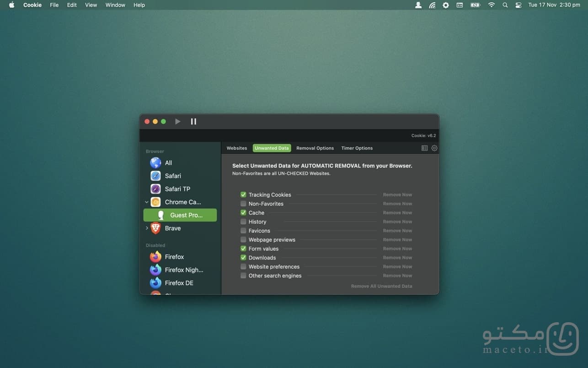Select the Firefox DE icon
This screenshot has height=368, width=588.
point(155,283)
